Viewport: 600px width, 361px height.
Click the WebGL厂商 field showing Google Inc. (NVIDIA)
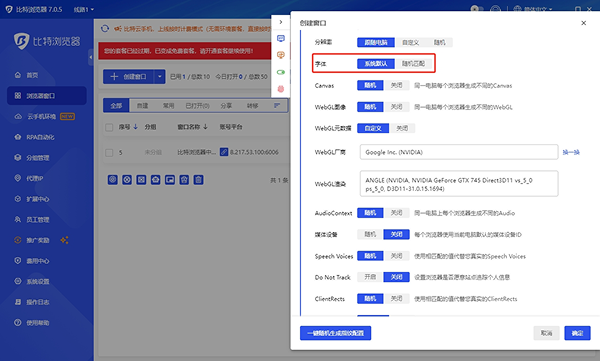point(459,152)
